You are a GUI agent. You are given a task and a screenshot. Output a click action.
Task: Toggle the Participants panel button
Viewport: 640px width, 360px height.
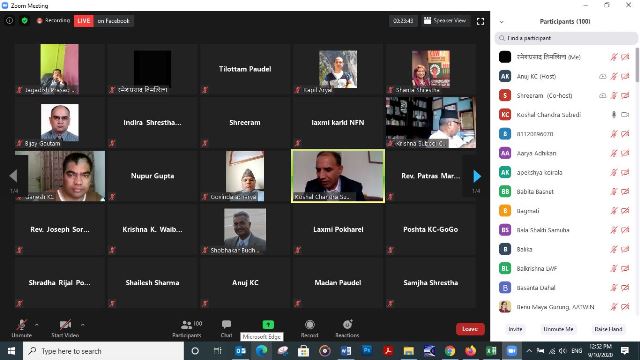[x=187, y=328]
